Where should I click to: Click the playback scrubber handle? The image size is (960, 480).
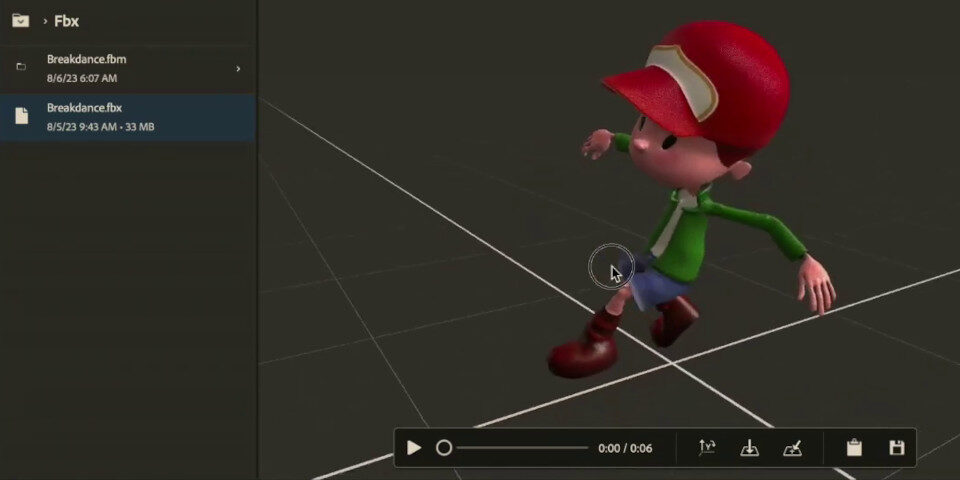444,448
